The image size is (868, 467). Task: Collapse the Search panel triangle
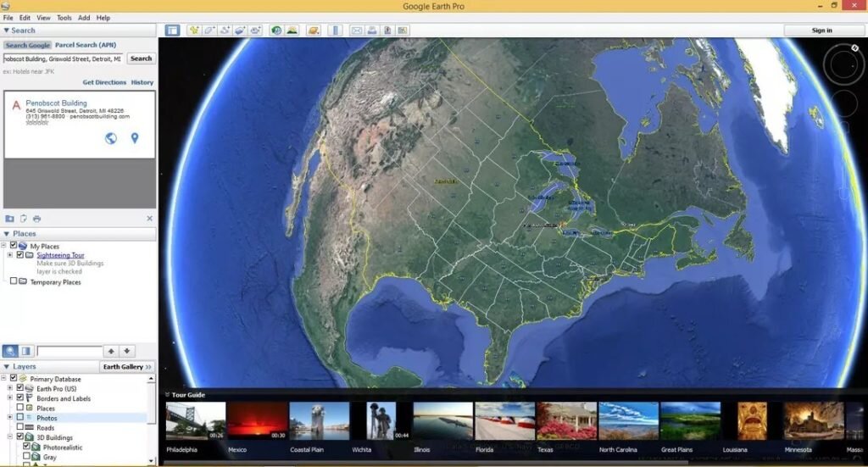pos(6,31)
